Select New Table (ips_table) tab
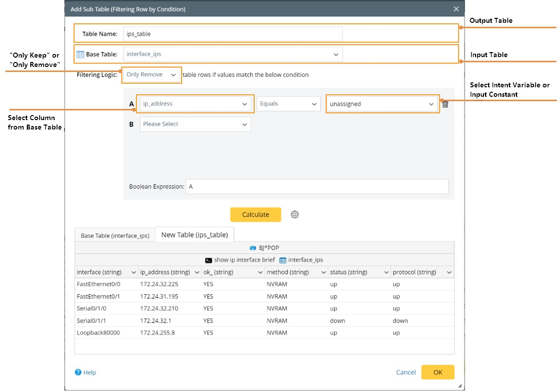This screenshot has height=392, width=559. [x=195, y=235]
